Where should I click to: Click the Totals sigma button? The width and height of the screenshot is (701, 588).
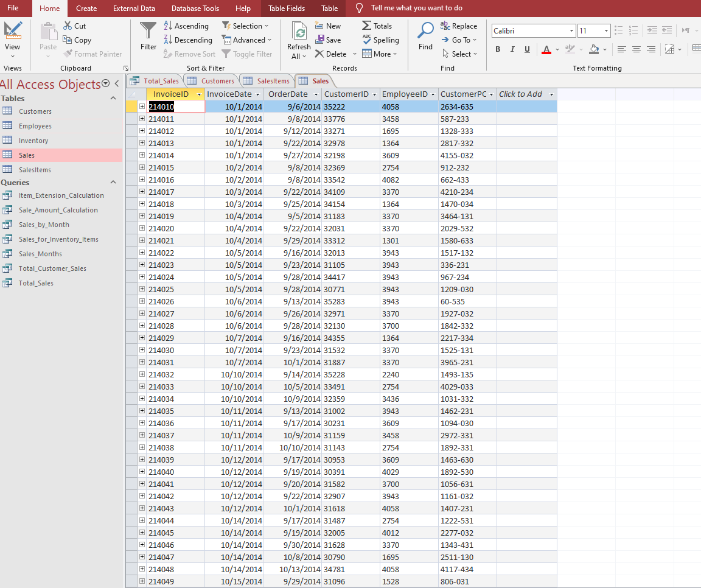[377, 26]
